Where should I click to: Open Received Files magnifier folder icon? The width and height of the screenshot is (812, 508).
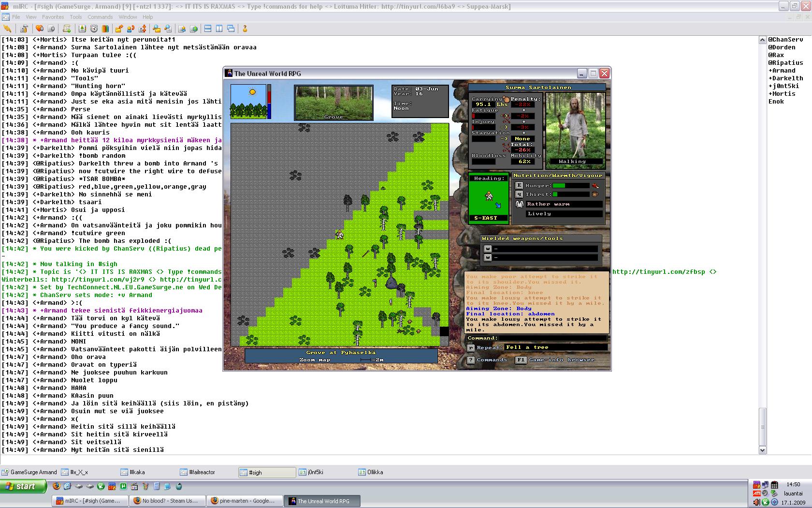157,29
